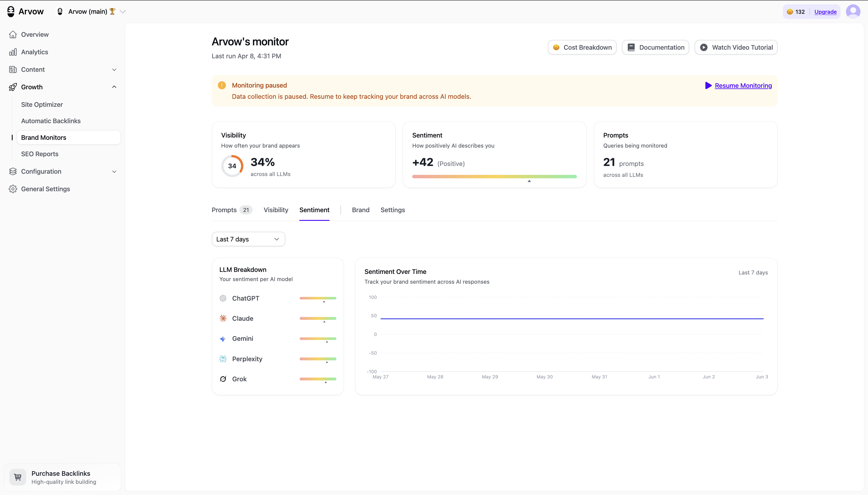Click the "Jun 1" chart axis label

pos(654,377)
